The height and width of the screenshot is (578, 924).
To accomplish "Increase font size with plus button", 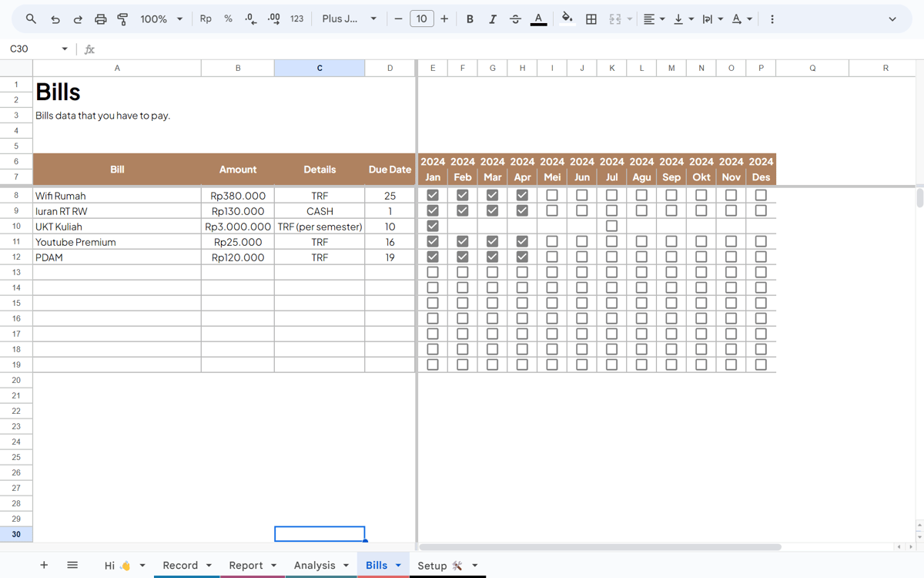I will pos(444,18).
